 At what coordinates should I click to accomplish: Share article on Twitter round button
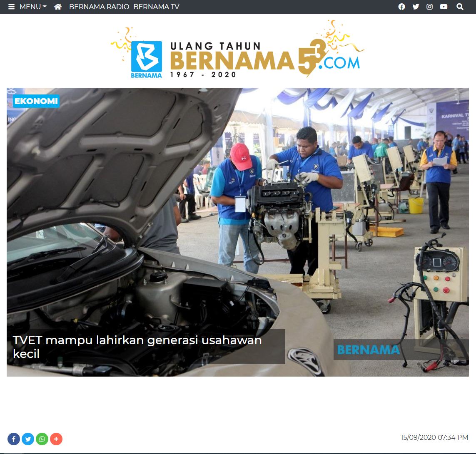coord(28,439)
